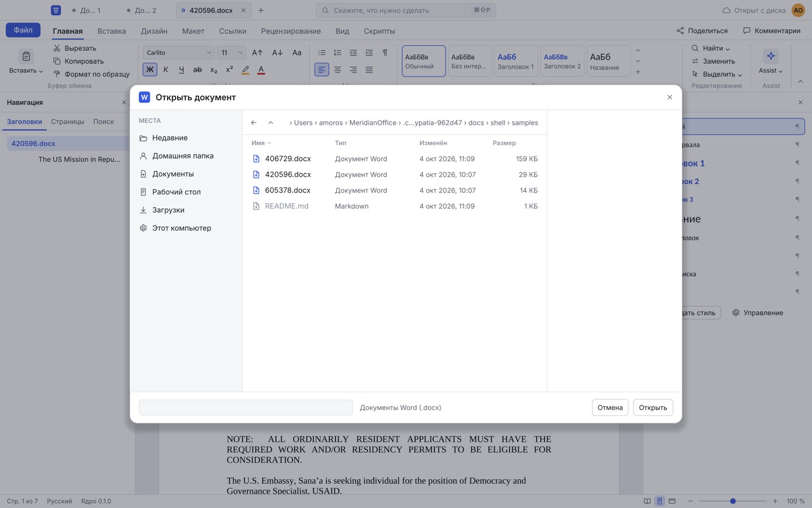The image size is (812, 508).
Task: Toggle italic К button
Action: click(x=166, y=70)
